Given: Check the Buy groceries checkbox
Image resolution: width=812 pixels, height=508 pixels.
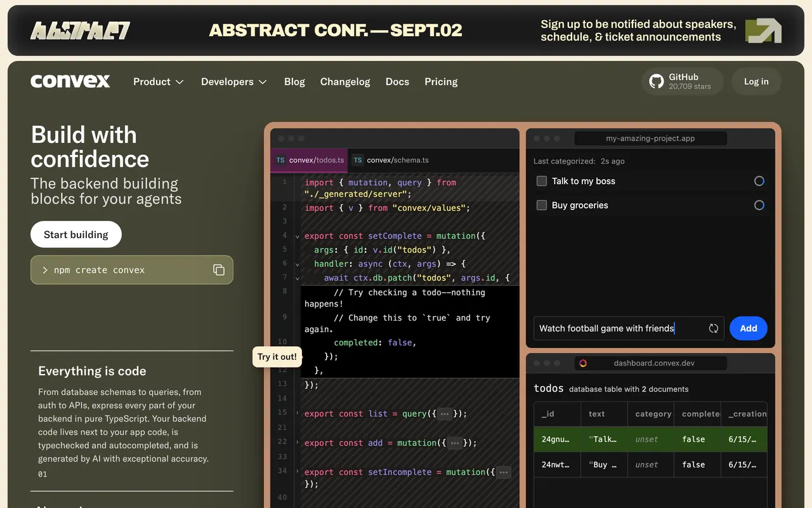Looking at the screenshot, I should (542, 205).
